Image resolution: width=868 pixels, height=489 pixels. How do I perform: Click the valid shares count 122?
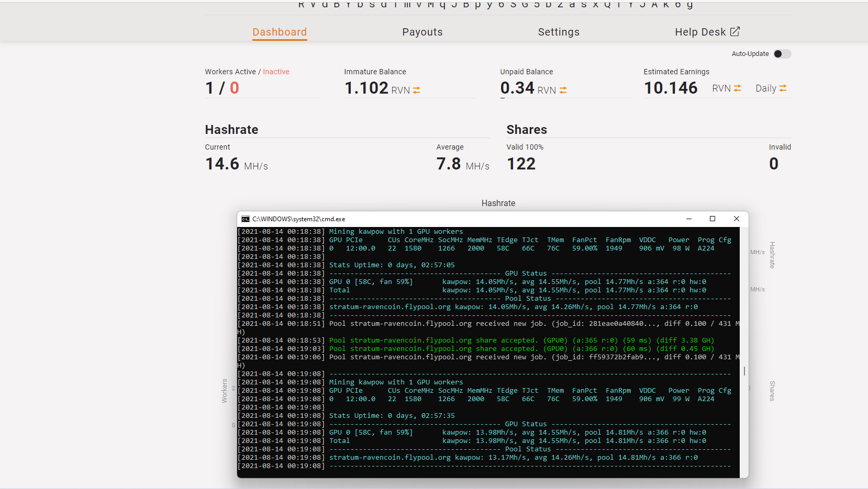click(x=521, y=164)
